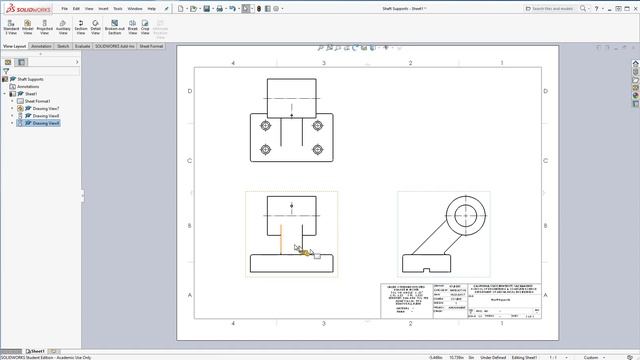Select the Broken-out Section tool
The image size is (640, 360).
coord(115,27)
